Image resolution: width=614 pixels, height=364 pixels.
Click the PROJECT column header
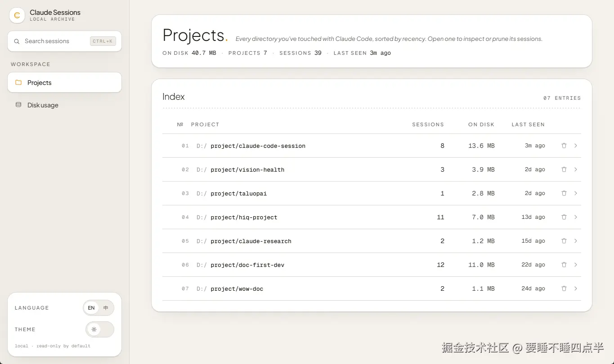pos(205,124)
